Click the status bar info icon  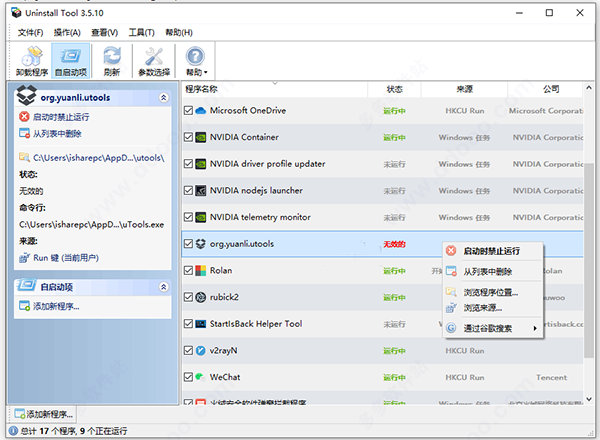point(13,431)
